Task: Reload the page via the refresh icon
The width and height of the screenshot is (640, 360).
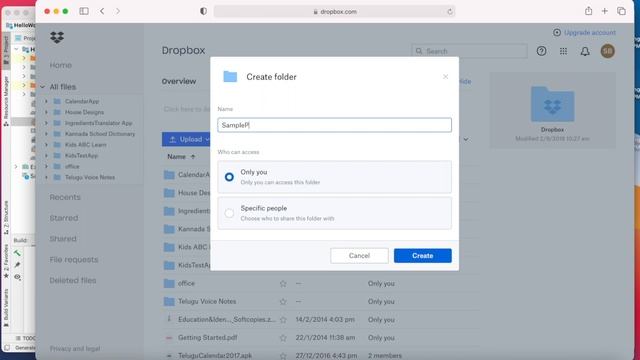Action: point(450,12)
